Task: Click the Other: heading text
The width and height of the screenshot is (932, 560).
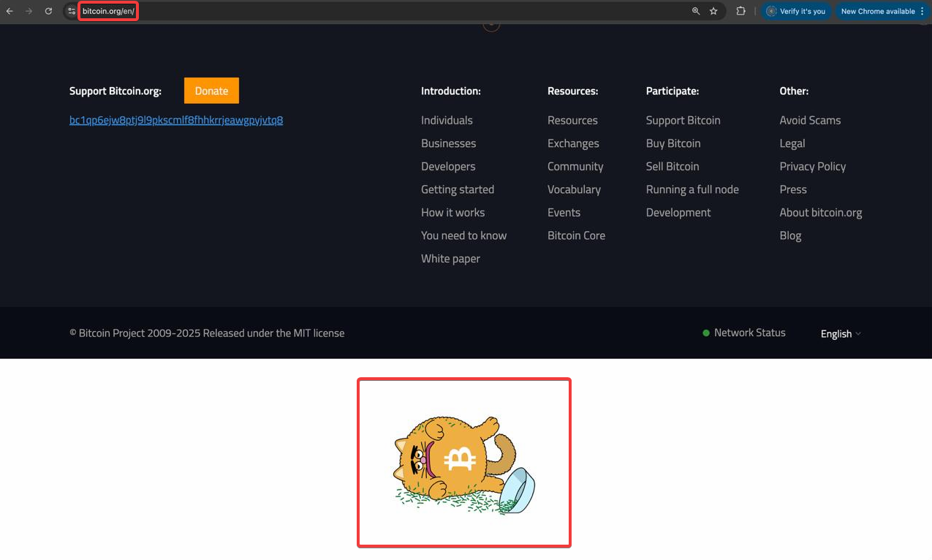Action: tap(794, 91)
